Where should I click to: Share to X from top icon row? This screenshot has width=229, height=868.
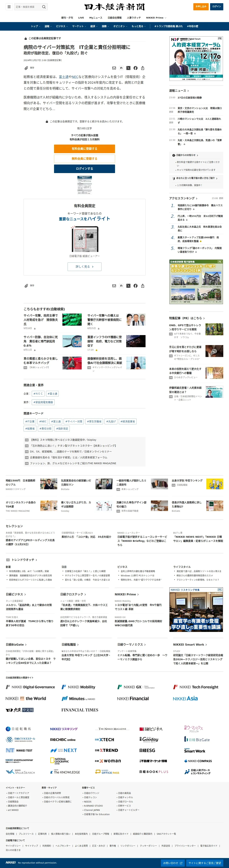click(128, 68)
